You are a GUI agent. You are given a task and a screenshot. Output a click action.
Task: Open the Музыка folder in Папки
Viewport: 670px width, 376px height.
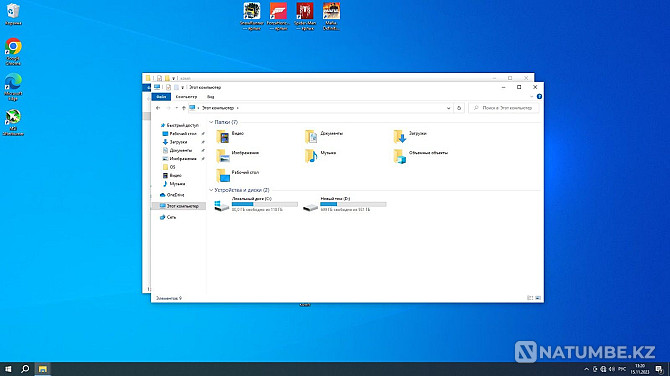[x=320, y=156]
